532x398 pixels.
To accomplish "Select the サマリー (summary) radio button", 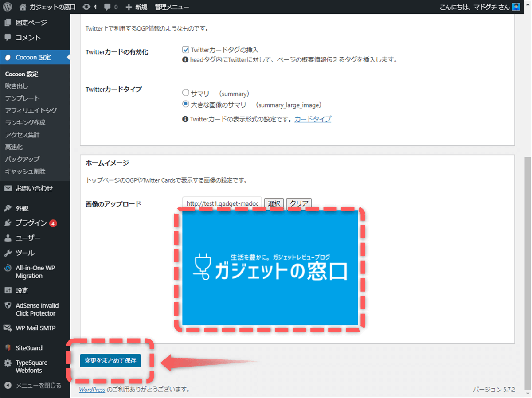I will 186,93.
